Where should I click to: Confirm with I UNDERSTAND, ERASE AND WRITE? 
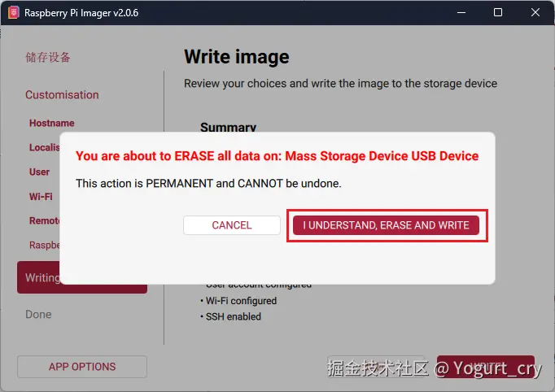pyautogui.click(x=386, y=225)
